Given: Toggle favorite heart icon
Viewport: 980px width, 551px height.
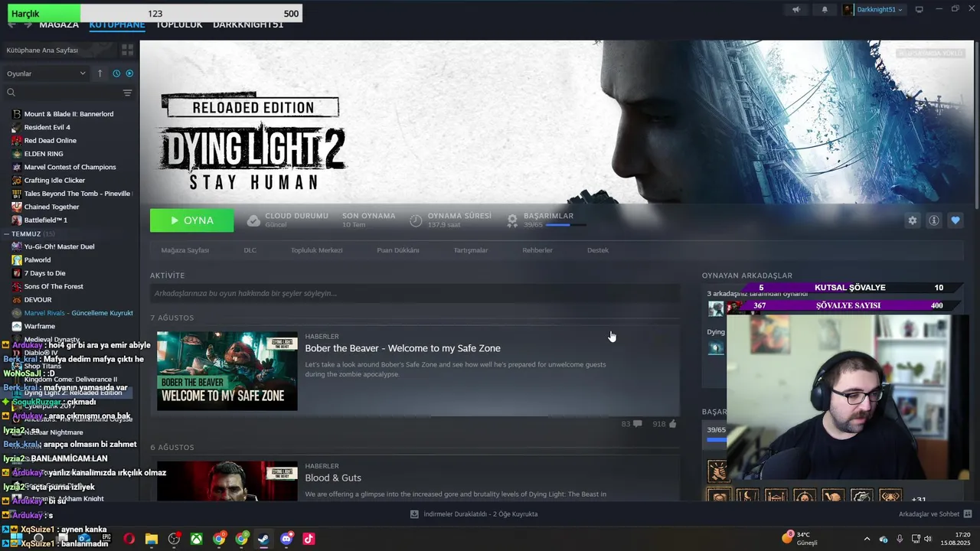Looking at the screenshot, I should pos(955,220).
